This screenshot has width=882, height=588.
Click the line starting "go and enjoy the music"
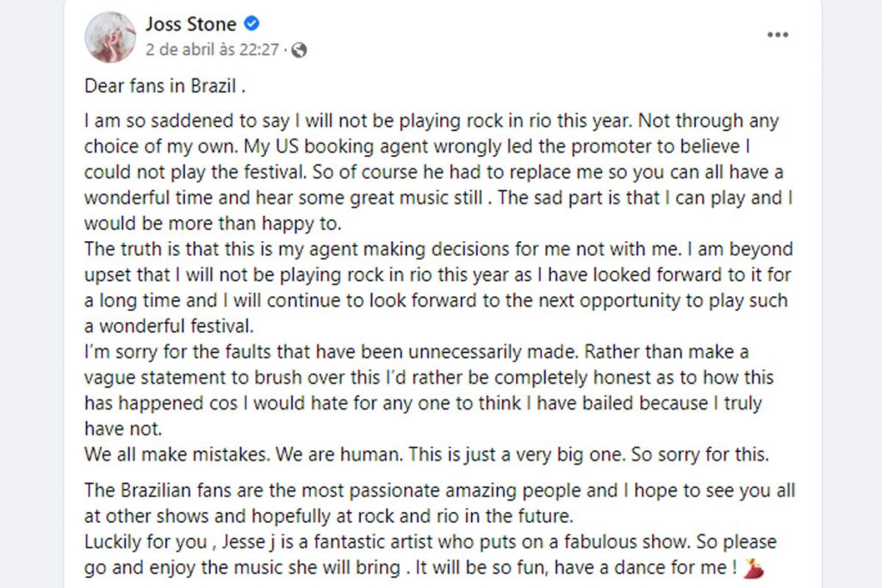click(412, 568)
